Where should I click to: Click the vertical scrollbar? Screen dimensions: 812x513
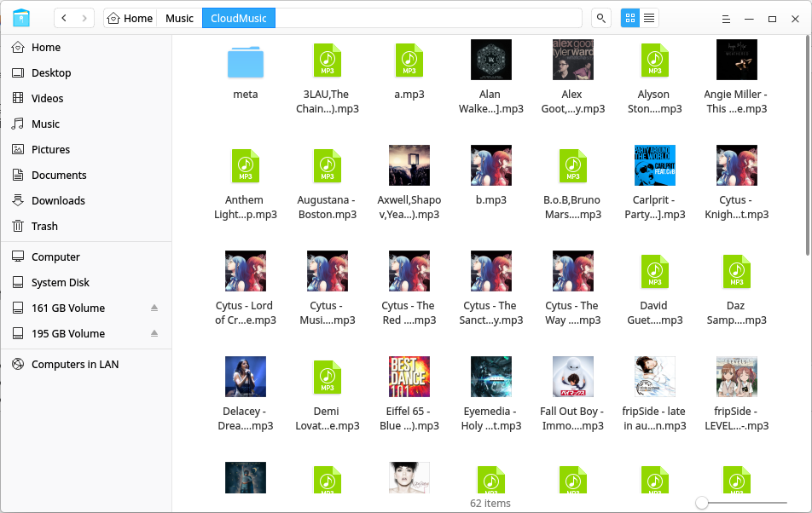coord(808,145)
